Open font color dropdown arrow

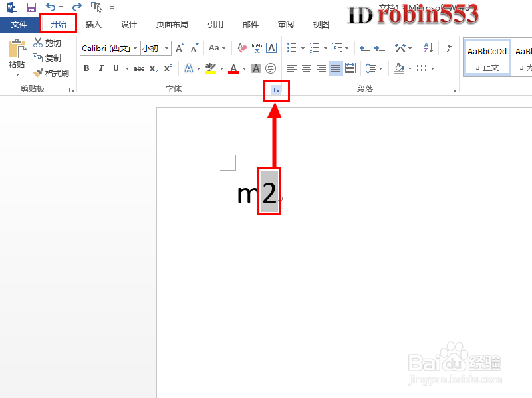pos(244,69)
